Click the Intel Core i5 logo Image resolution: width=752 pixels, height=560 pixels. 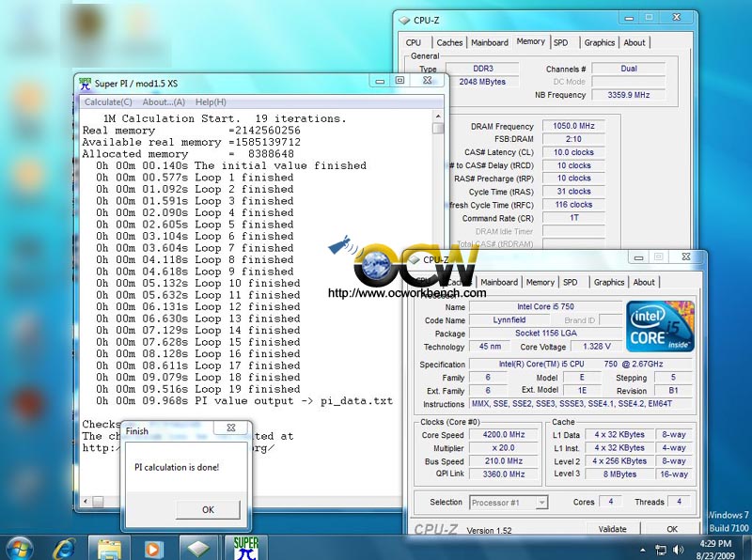click(x=660, y=326)
